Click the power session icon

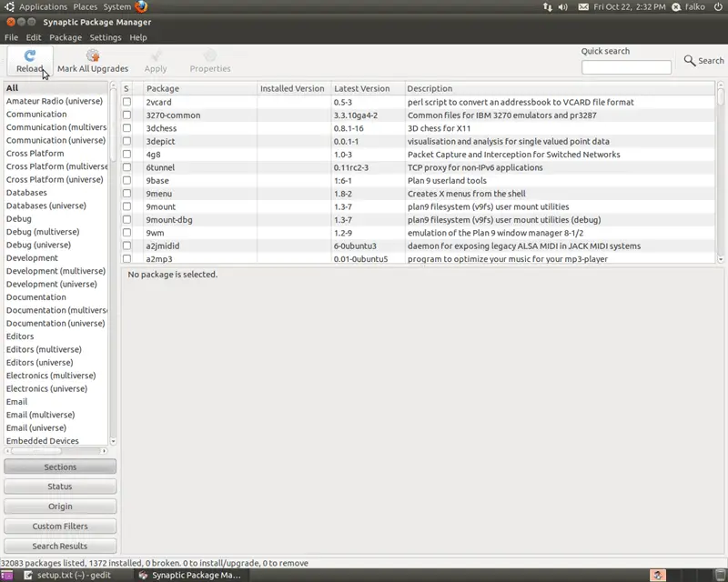click(718, 7)
